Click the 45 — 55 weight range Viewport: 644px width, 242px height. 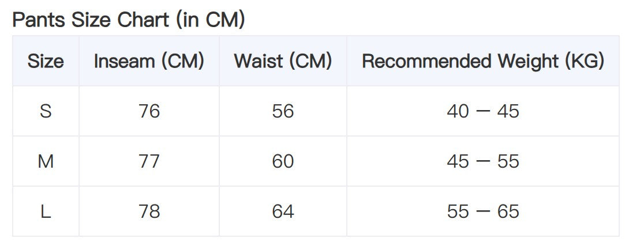coord(483,161)
